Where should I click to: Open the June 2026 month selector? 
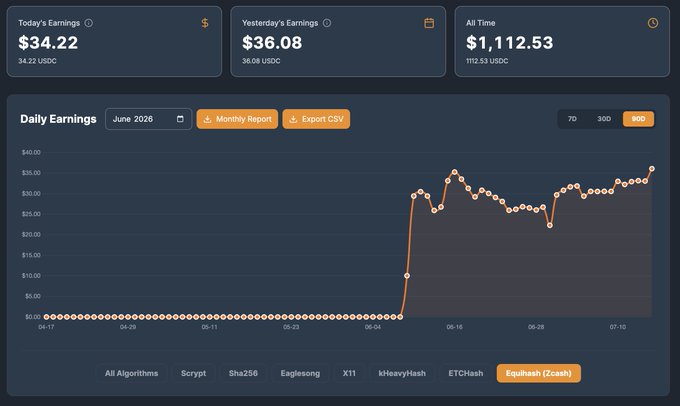[x=148, y=119]
